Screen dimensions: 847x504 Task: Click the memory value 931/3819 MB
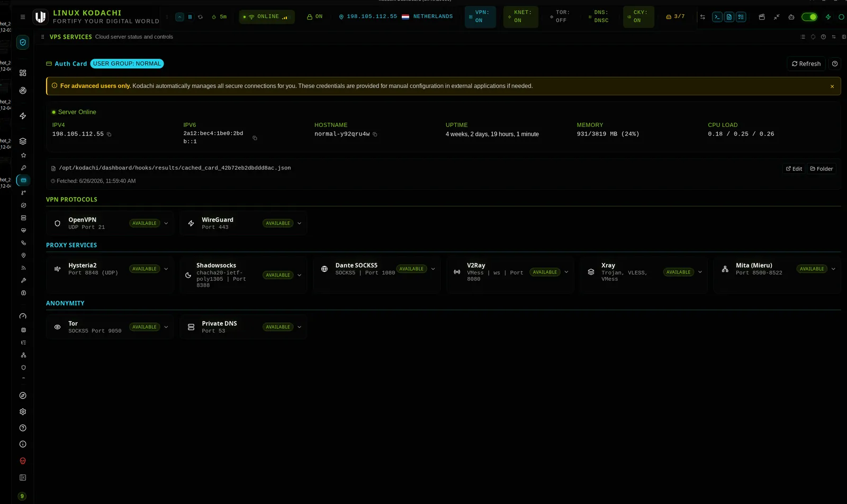coord(608,134)
